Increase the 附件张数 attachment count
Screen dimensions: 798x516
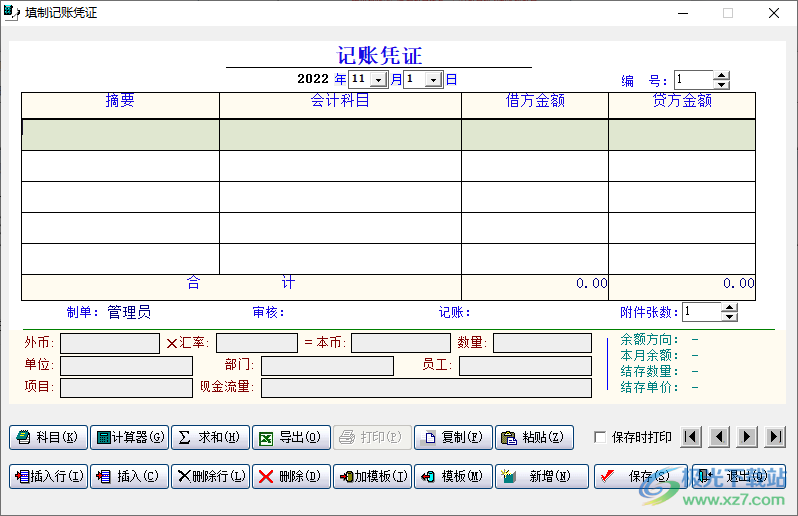tap(729, 307)
